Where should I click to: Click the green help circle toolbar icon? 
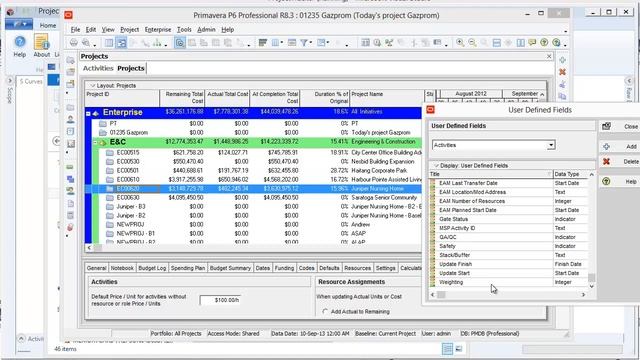click(x=544, y=42)
